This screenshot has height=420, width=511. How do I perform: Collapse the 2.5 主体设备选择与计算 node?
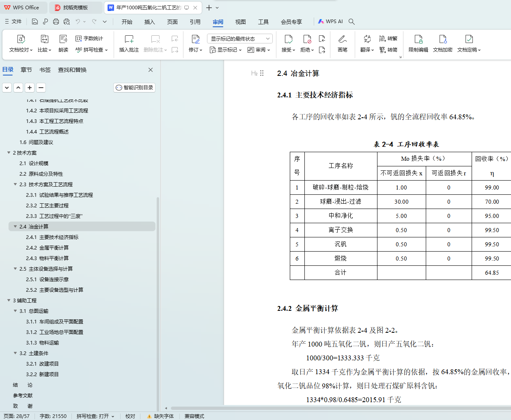click(x=15, y=269)
